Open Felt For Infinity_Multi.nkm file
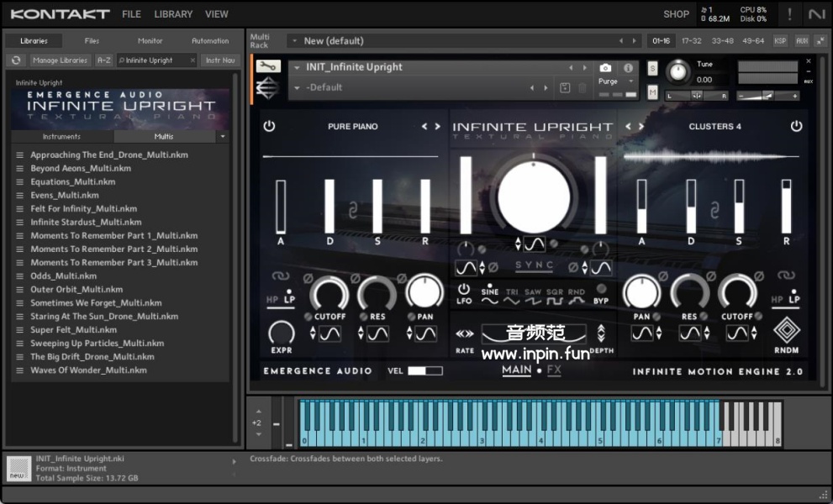Image resolution: width=833 pixels, height=504 pixels. click(83, 208)
